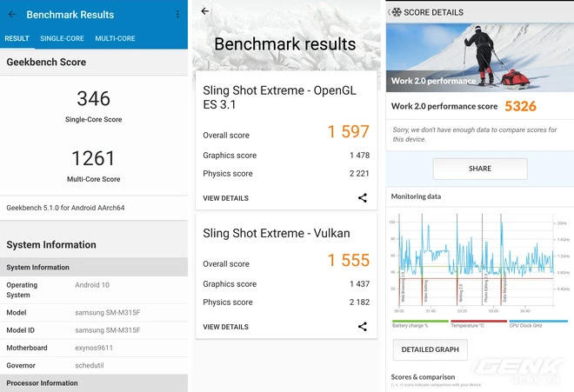View details for Sling Shot Extreme Vulkan

click(x=225, y=327)
